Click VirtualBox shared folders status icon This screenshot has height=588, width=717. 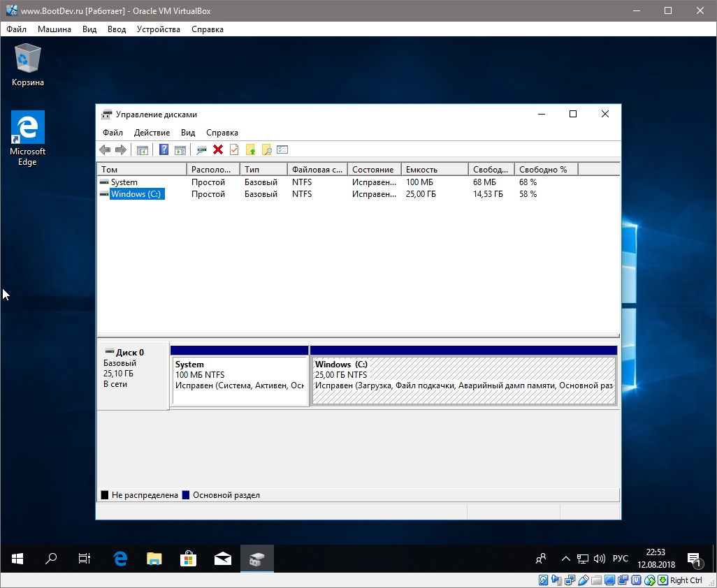coord(596,580)
